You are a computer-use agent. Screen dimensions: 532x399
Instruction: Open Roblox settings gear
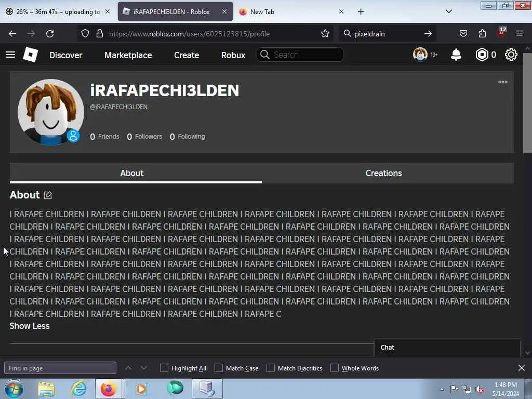tap(511, 55)
